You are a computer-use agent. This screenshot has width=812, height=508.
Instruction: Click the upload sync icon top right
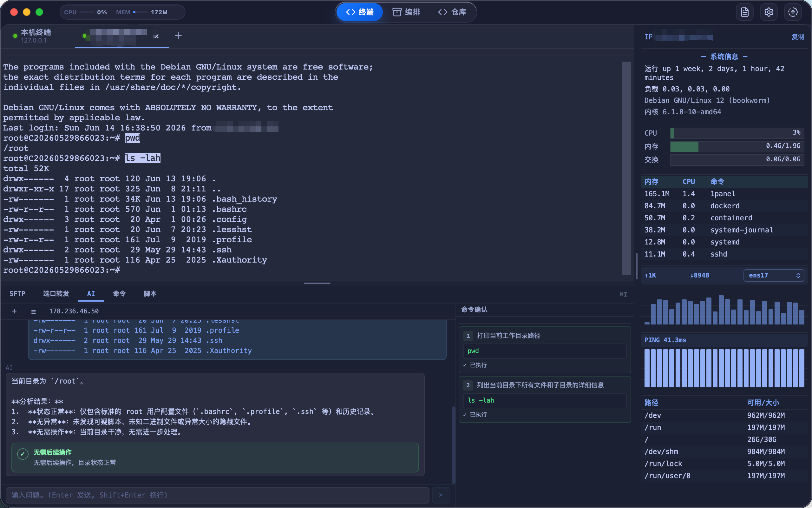(793, 12)
